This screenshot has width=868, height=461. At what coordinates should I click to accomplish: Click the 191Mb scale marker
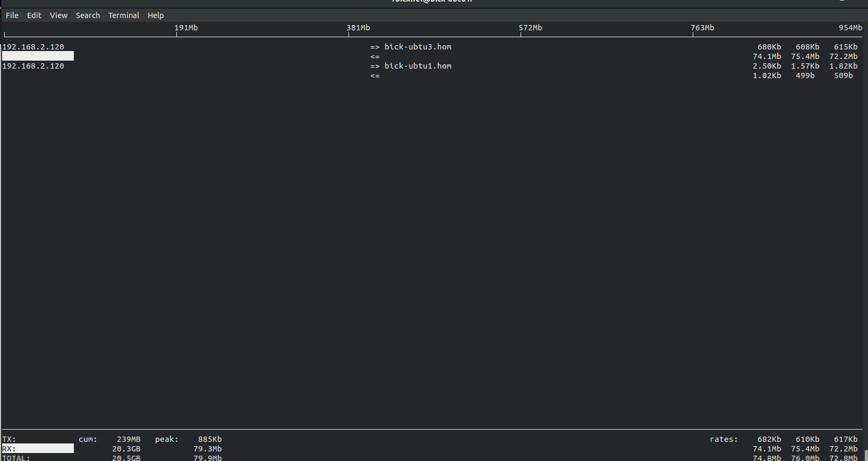(x=186, y=28)
